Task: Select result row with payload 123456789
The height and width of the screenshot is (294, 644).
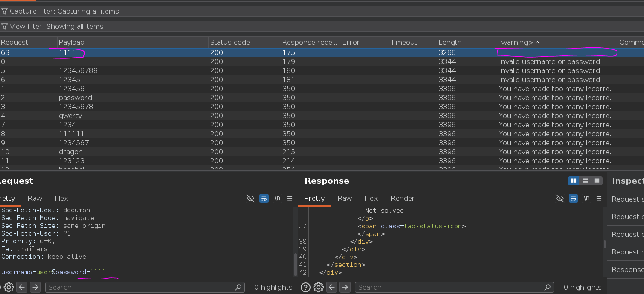Action: click(322, 70)
